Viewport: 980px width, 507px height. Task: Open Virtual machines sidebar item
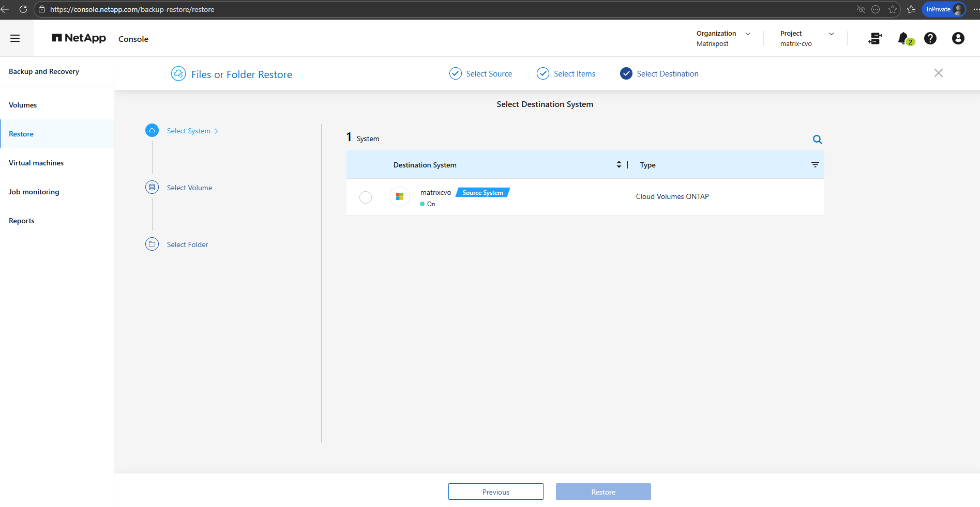[x=36, y=163]
